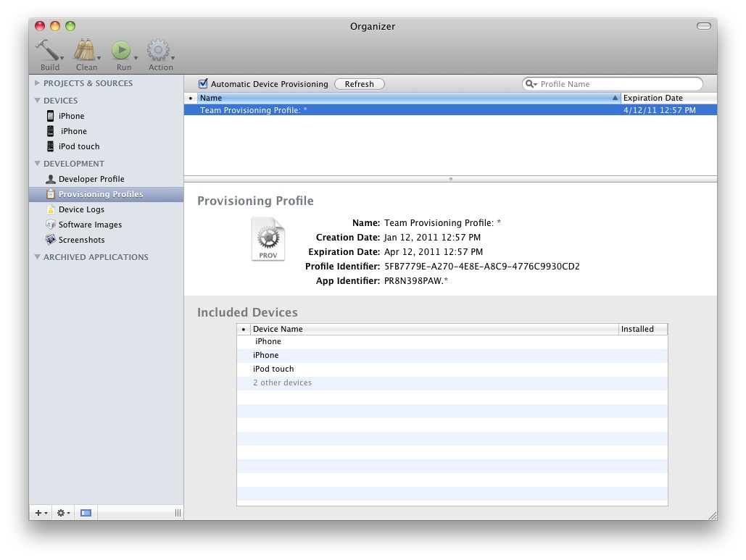Click the Expiration Date Apr 12, 2011 value
The image size is (746, 560).
[433, 252]
